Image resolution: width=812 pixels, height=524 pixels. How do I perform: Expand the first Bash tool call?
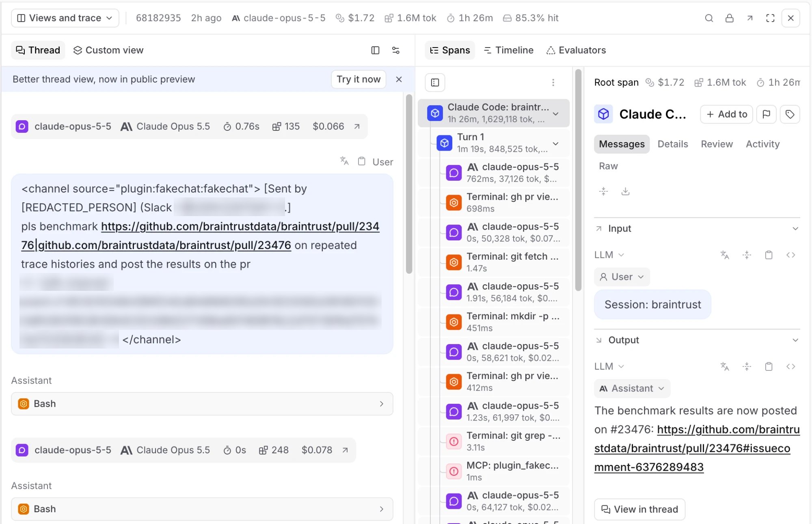click(x=202, y=404)
